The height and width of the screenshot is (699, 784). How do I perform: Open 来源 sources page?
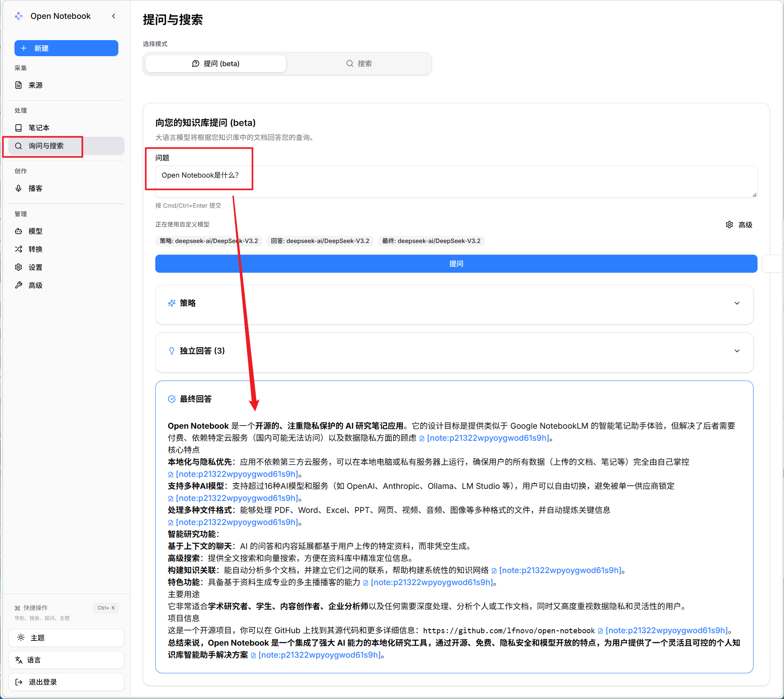[x=35, y=85]
